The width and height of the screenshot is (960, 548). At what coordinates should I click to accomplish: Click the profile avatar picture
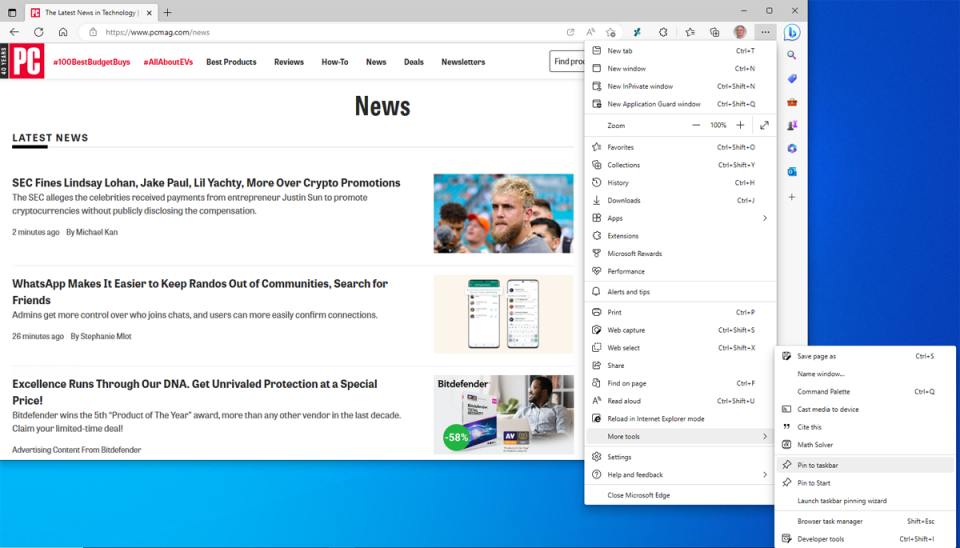click(740, 32)
